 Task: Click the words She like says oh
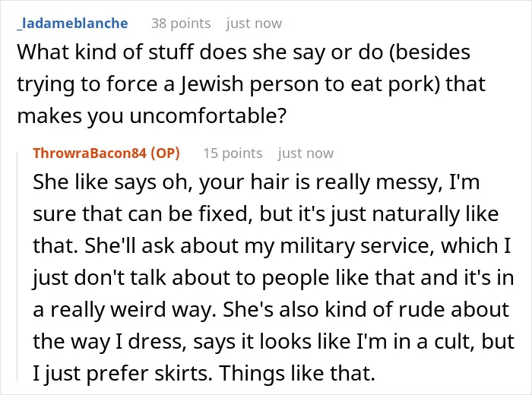(112, 182)
